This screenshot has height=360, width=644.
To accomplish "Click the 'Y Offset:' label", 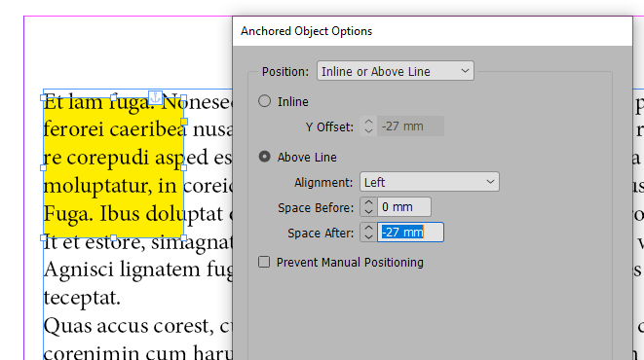I will (329, 127).
